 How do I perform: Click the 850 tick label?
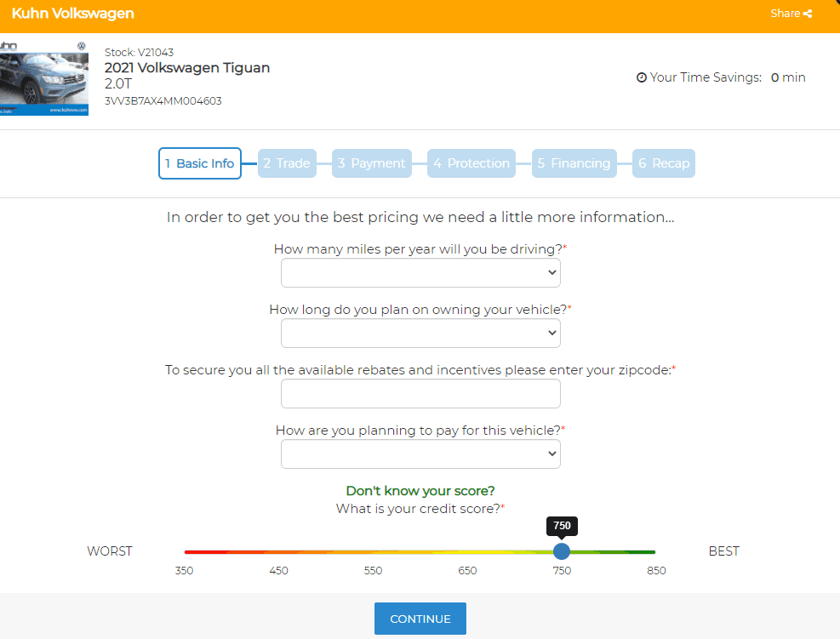click(656, 571)
